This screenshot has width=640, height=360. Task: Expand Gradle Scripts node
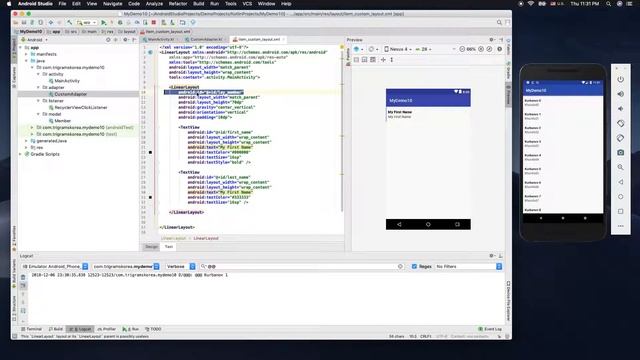(21, 154)
